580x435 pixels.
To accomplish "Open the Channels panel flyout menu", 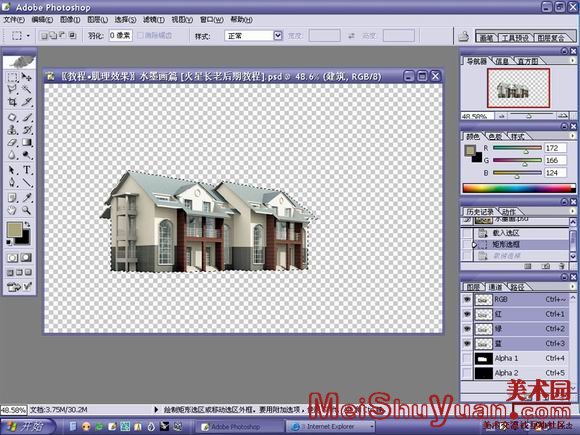I will point(572,286).
